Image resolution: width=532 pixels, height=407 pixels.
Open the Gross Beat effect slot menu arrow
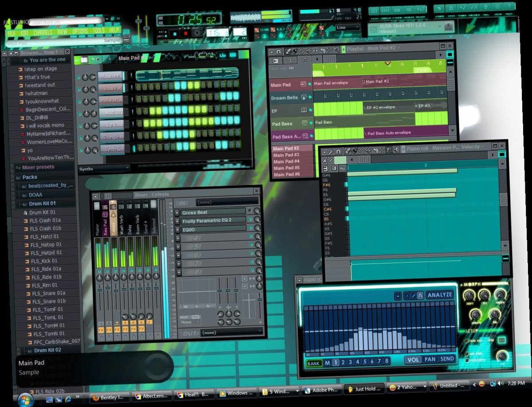point(176,213)
